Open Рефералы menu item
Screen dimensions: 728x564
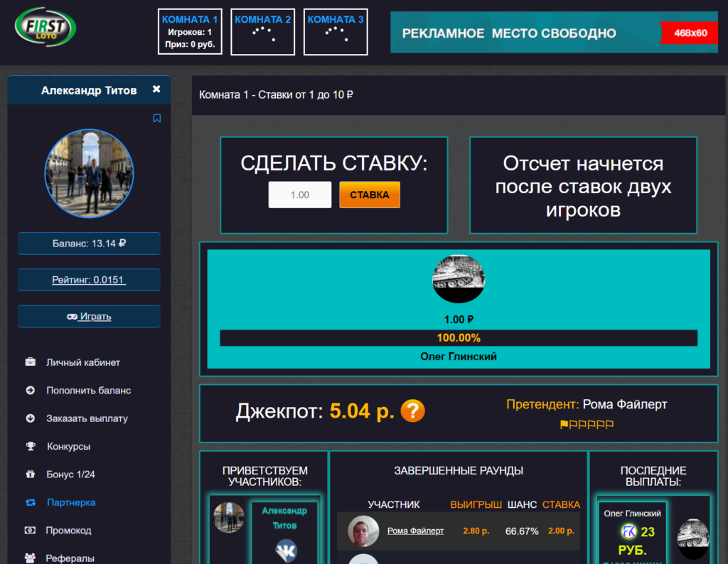[70, 558]
